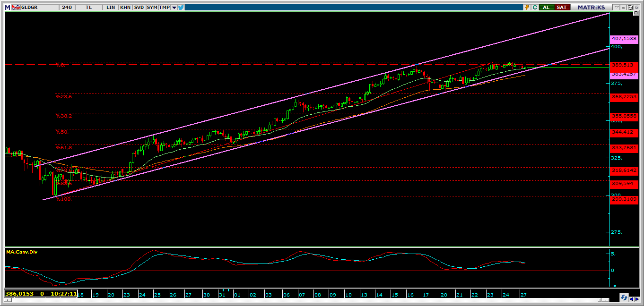Viewport: 644px width, 306px height.
Task: Open the chart type icon beside GLDGR
Action: click(16, 7)
